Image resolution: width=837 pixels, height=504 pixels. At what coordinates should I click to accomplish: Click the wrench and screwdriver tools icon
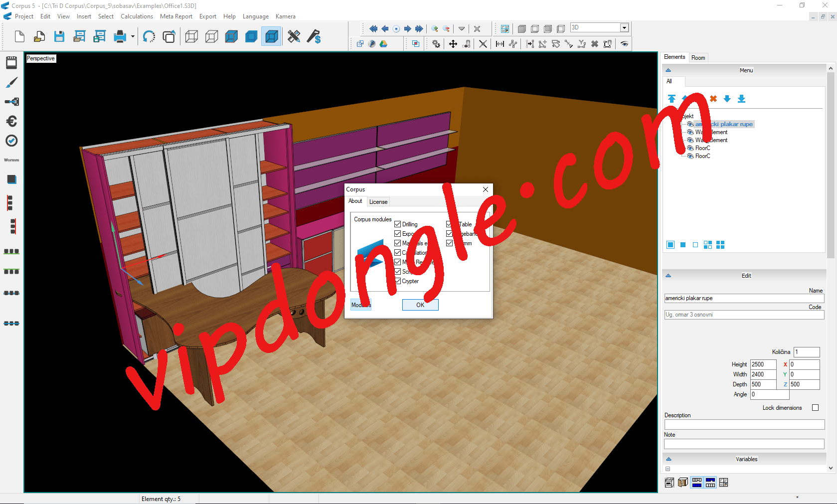pyautogui.click(x=293, y=36)
